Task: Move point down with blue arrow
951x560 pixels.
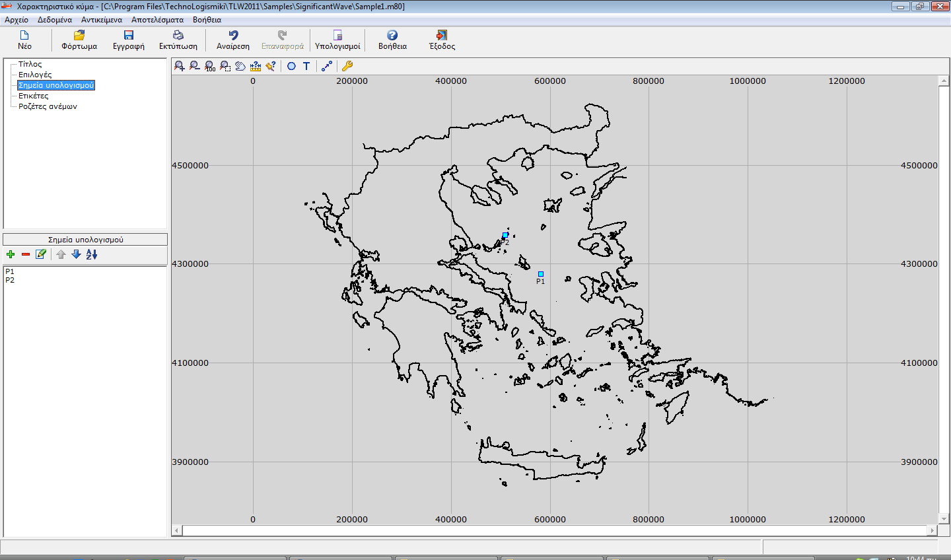Action: 76,254
